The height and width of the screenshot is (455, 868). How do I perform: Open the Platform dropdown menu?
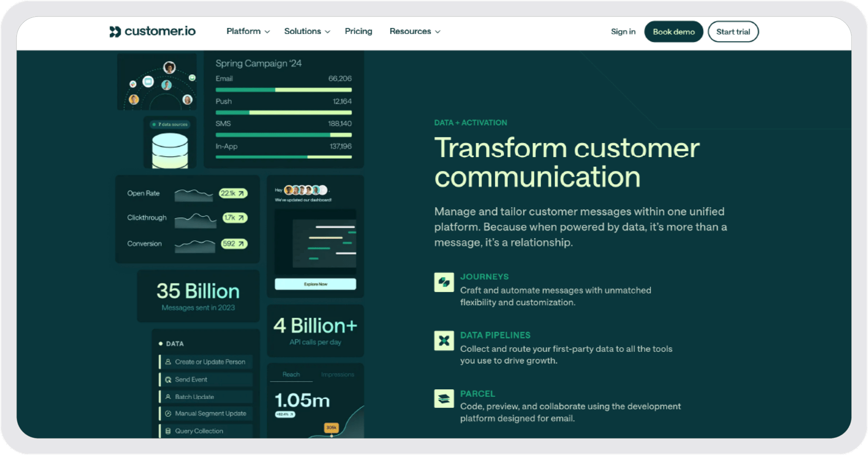coord(248,32)
